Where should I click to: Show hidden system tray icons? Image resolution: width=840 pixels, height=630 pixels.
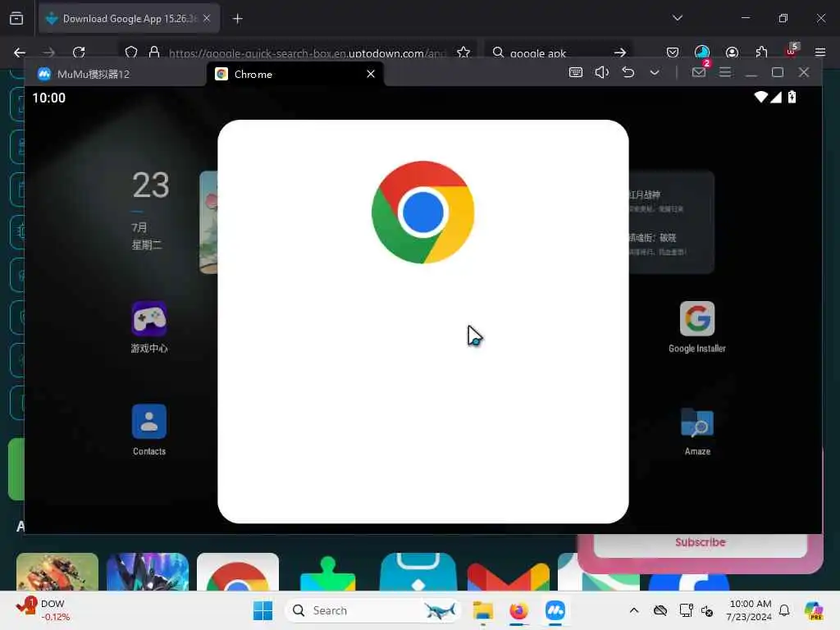[634, 610]
